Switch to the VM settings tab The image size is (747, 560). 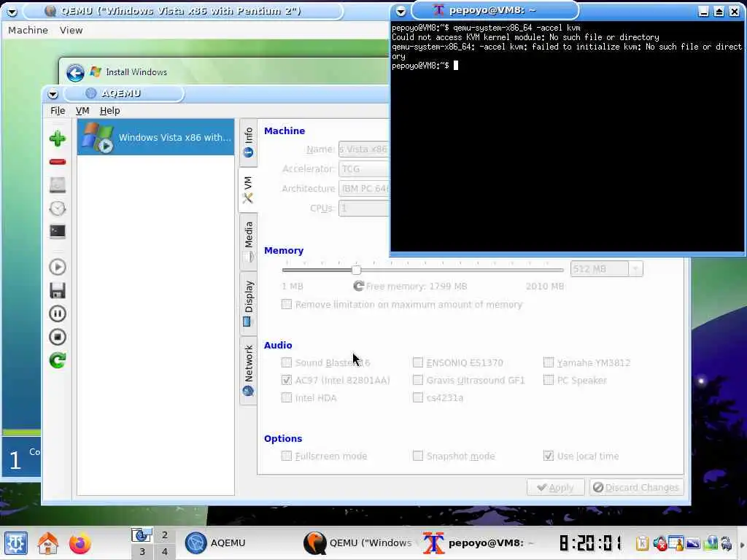coord(248,190)
